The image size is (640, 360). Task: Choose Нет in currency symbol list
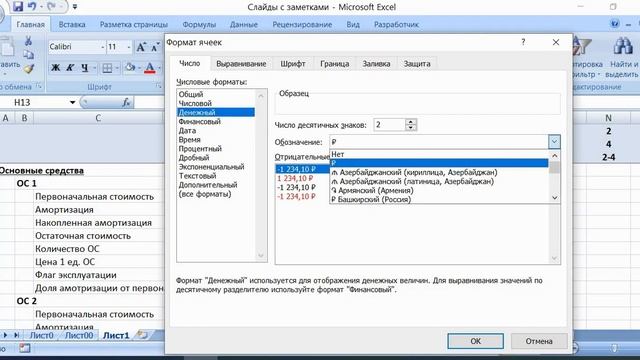439,154
